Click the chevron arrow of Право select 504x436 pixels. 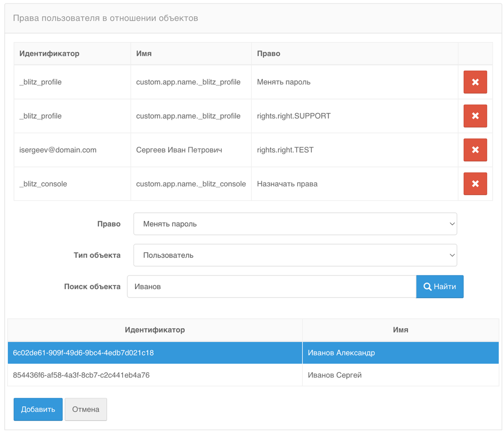click(x=452, y=224)
